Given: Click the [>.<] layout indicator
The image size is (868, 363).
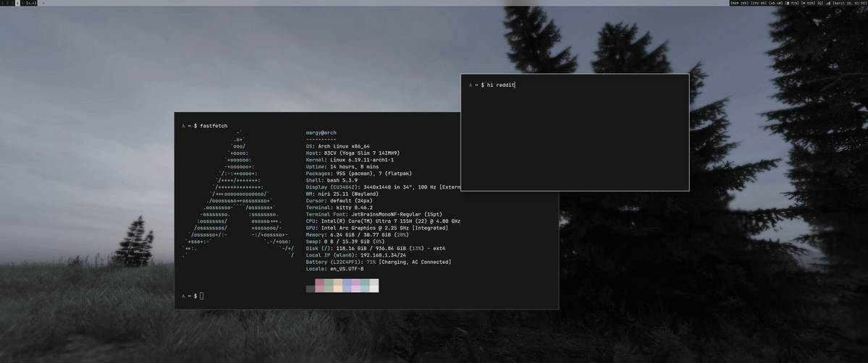Looking at the screenshot, I should (x=31, y=3).
